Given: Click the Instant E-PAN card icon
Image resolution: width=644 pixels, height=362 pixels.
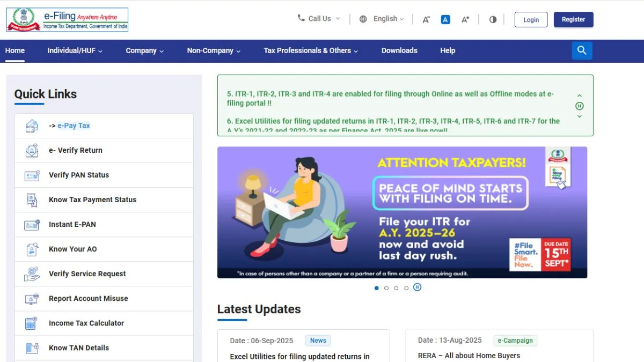Looking at the screenshot, I should 31,224.
